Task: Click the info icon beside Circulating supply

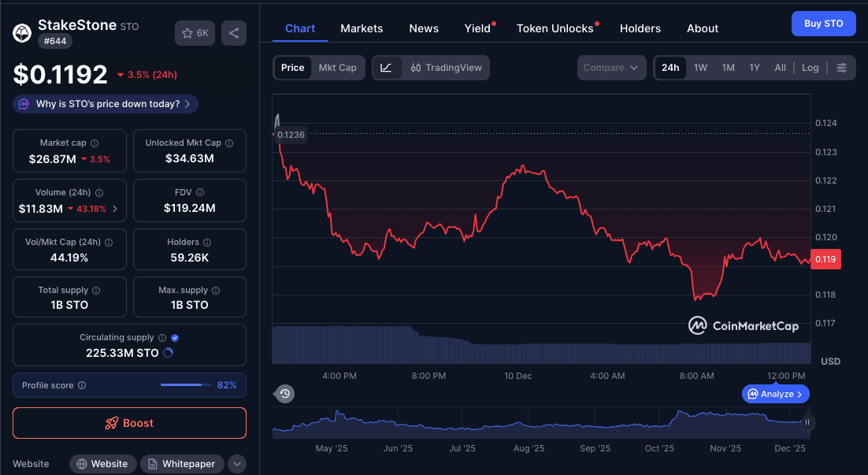Action: coord(161,336)
